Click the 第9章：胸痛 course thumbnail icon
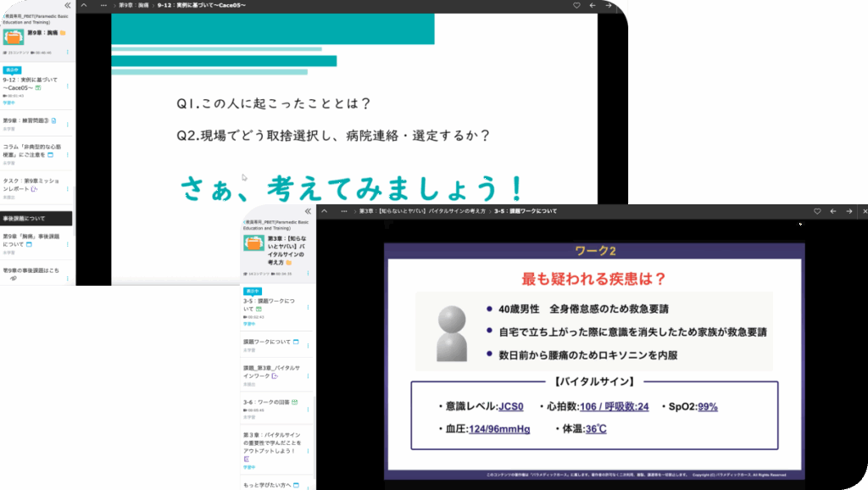Viewport: 868px width, 490px height. 14,35
